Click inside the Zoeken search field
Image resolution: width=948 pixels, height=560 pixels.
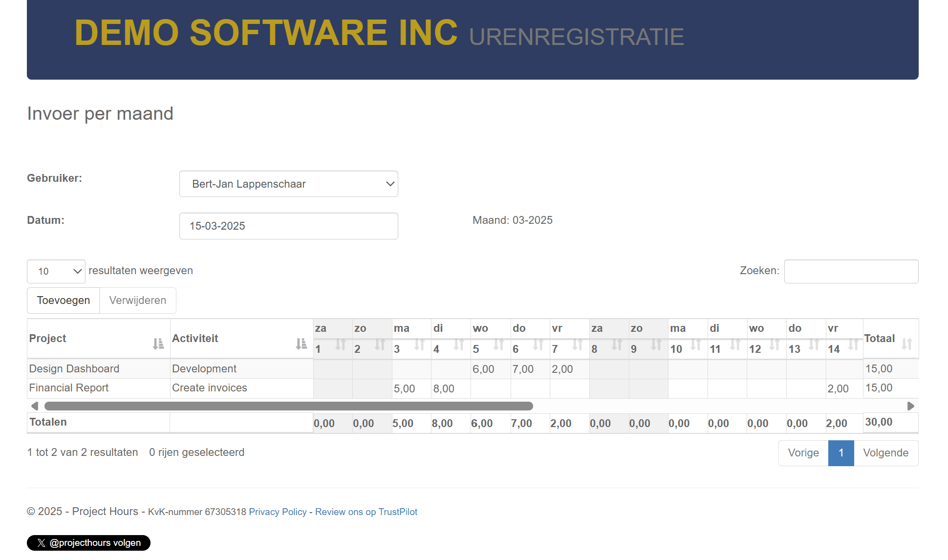click(851, 271)
